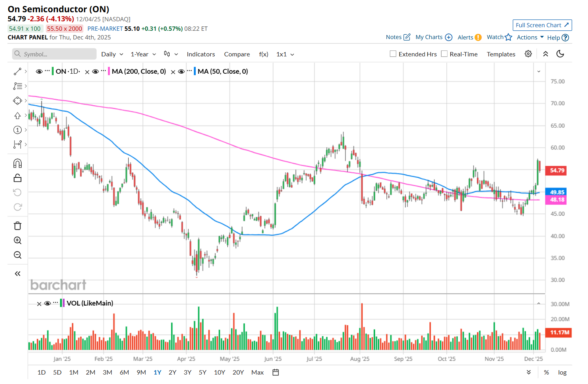The height and width of the screenshot is (384, 588).
Task: Open chart settings gear icon
Action: [528, 54]
